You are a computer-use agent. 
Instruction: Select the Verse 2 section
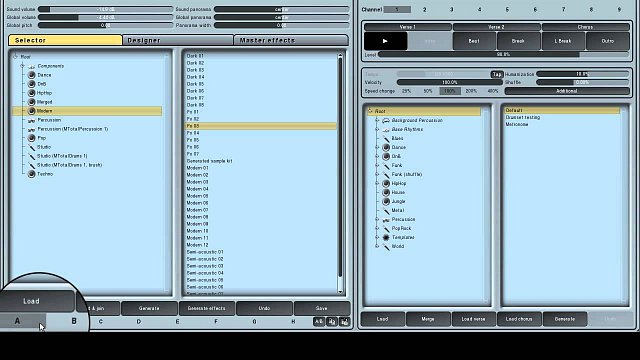click(x=496, y=27)
